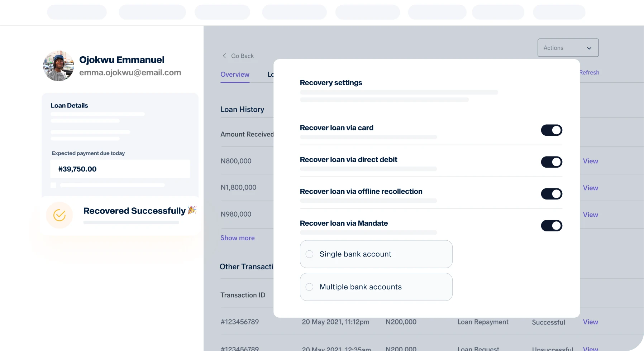Click the Loan Repayment type cell
The width and height of the screenshot is (644, 351).
(483, 322)
